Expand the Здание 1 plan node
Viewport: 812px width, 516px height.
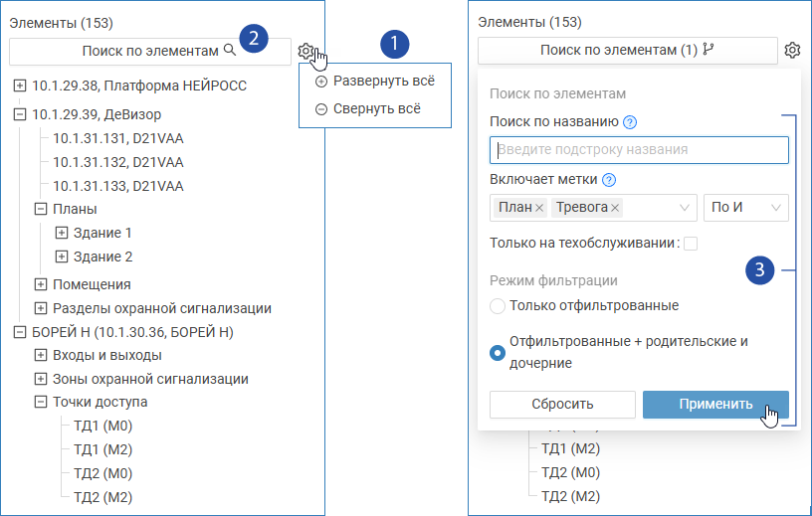tap(62, 233)
